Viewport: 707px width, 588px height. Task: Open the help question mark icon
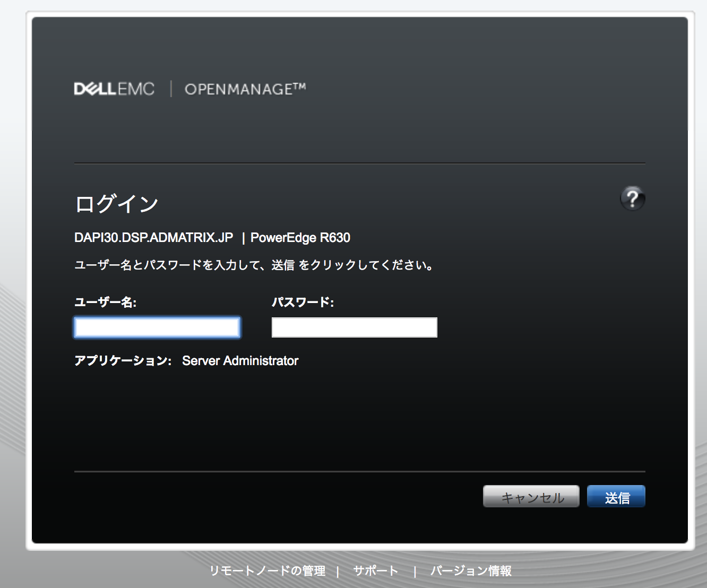pyautogui.click(x=632, y=198)
